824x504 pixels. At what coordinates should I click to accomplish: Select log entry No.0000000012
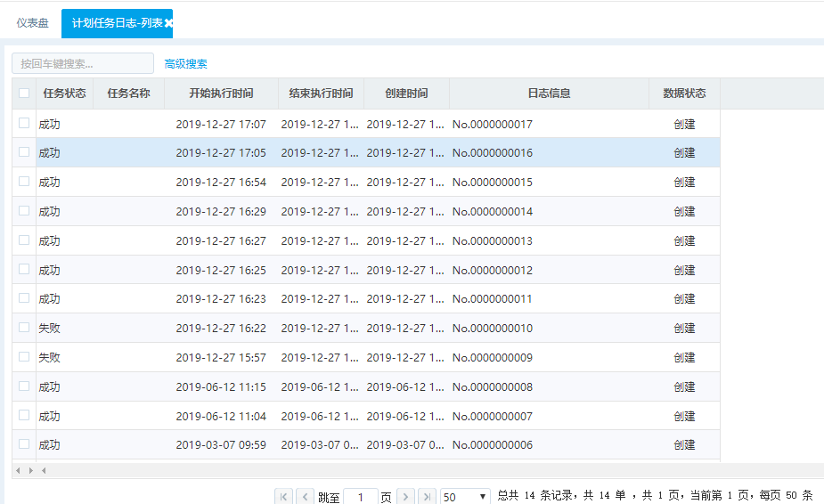click(493, 271)
